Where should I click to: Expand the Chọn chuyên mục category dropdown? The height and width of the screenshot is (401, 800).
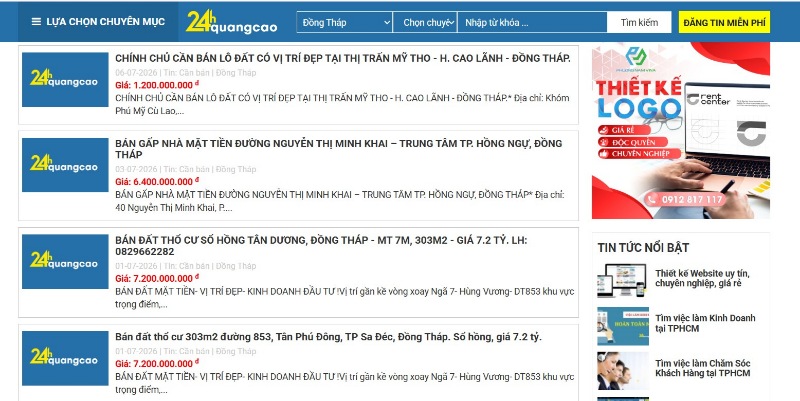[425, 22]
